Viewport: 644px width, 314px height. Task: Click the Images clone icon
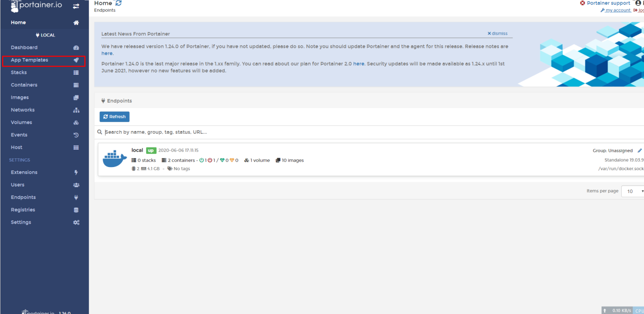(76, 97)
